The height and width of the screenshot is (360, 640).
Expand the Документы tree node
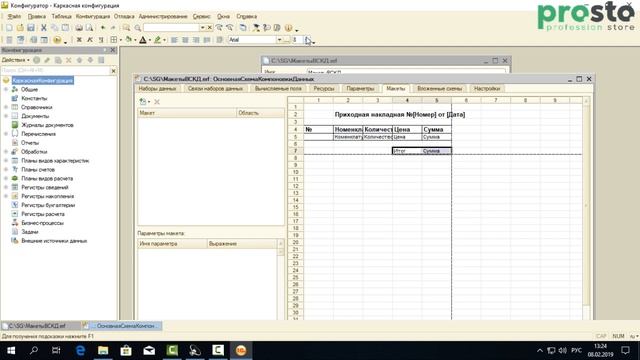tap(6, 116)
